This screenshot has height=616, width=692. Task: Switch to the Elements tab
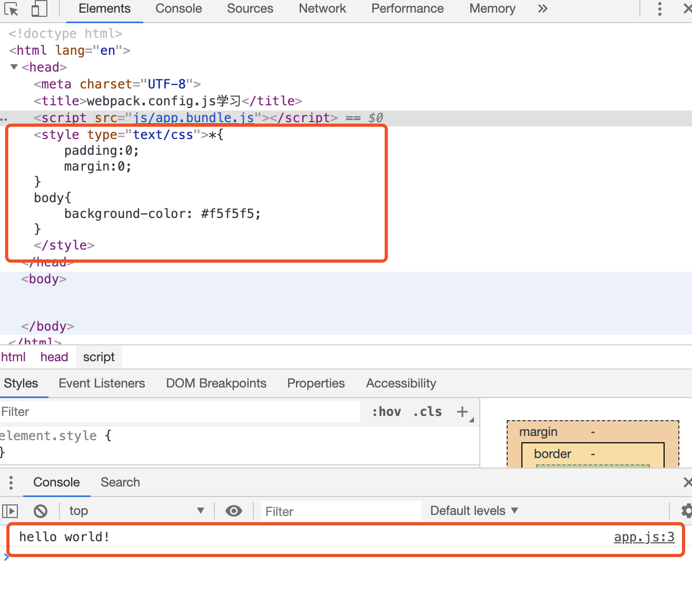click(104, 8)
